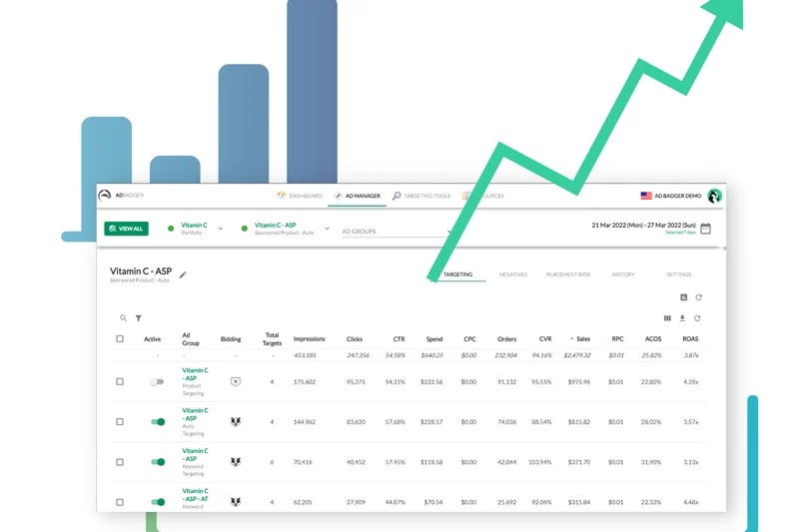
Task: Sort by the ACOS column header
Action: (653, 338)
